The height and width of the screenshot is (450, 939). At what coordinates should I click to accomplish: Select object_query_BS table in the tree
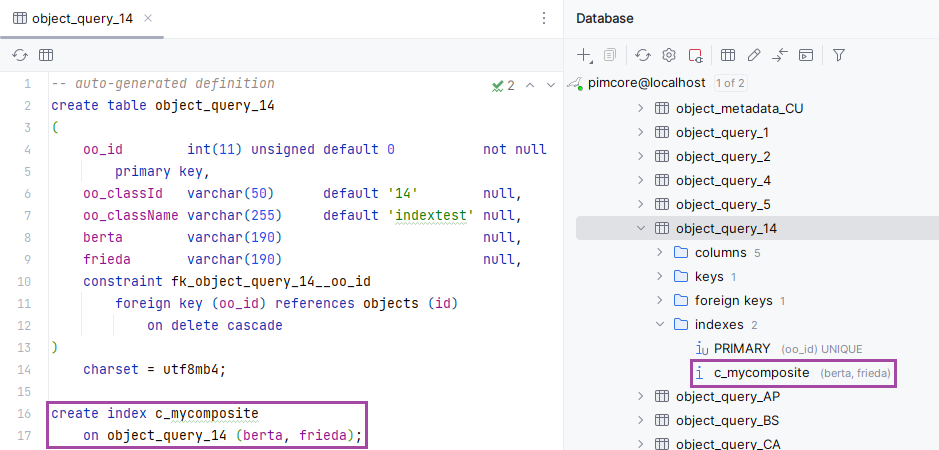[x=727, y=420]
